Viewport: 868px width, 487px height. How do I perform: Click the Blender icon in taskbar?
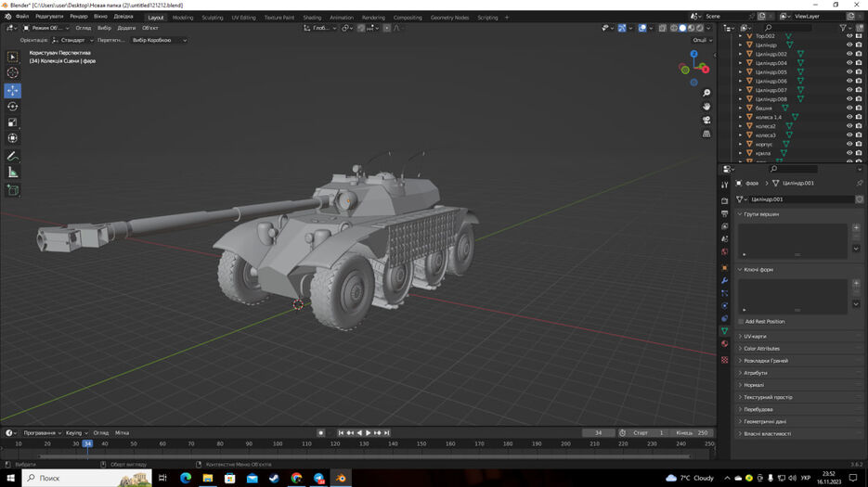pyautogui.click(x=341, y=478)
